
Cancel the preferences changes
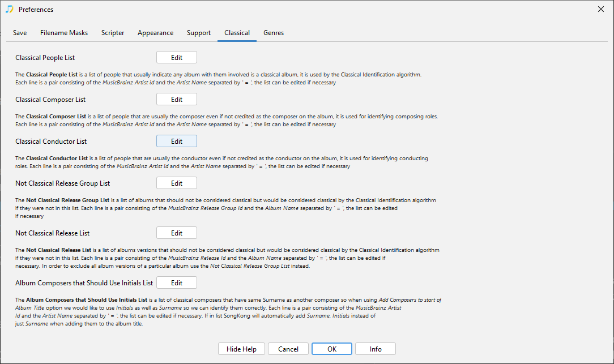tap(288, 349)
